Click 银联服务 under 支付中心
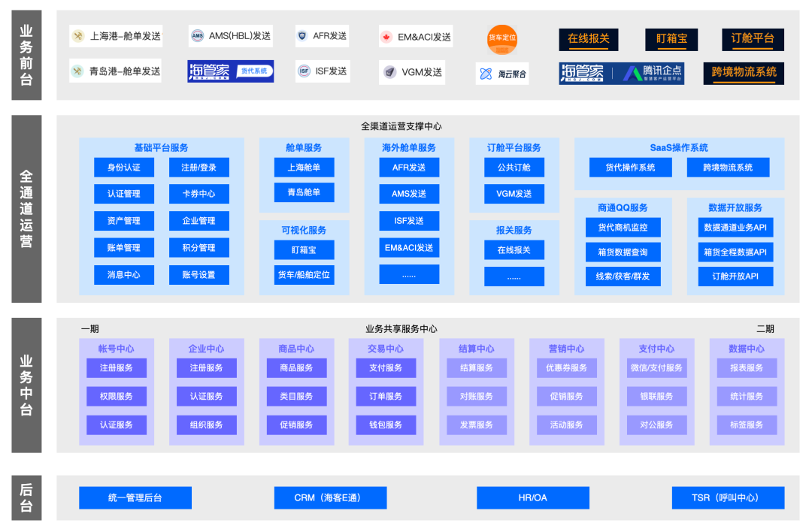Image resolution: width=812 pixels, height=532 pixels. tap(656, 397)
